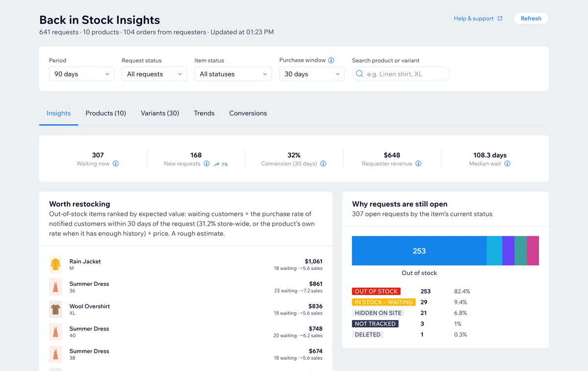Viewport: 588px width, 371px height.
Task: Click the $648 Requester revenue figure
Action: tap(392, 155)
